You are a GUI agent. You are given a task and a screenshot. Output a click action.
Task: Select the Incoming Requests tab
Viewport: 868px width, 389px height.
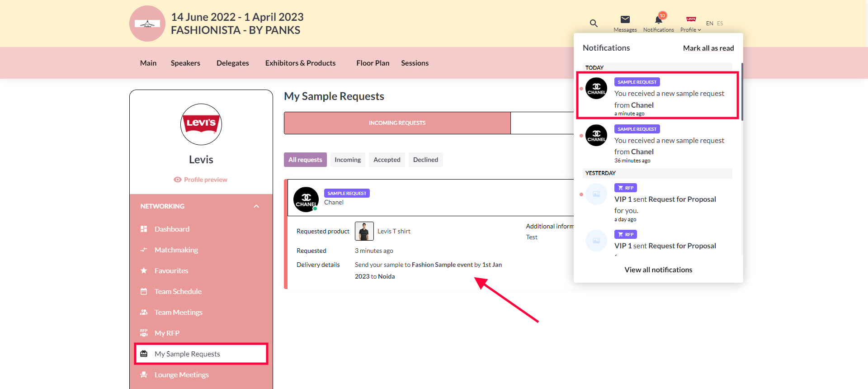397,123
